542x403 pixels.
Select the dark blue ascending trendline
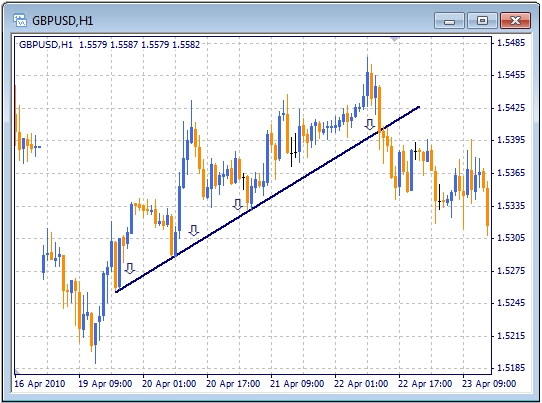coord(268,199)
